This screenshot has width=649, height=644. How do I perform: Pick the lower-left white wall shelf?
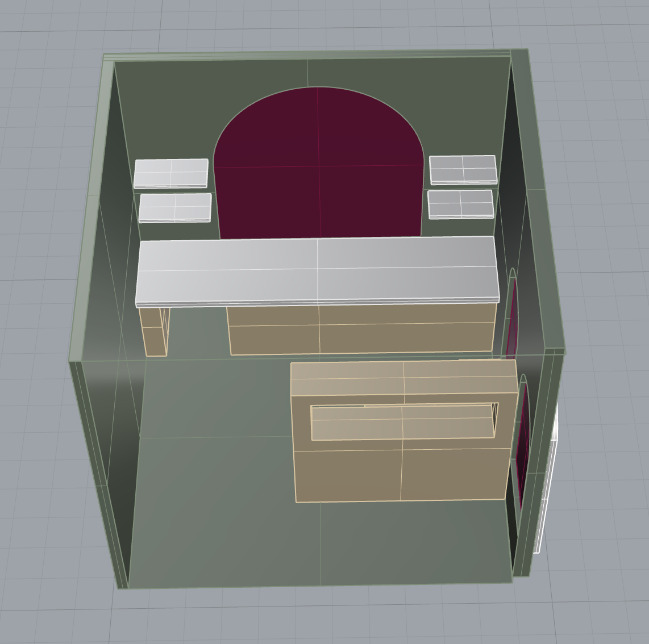tap(175, 208)
